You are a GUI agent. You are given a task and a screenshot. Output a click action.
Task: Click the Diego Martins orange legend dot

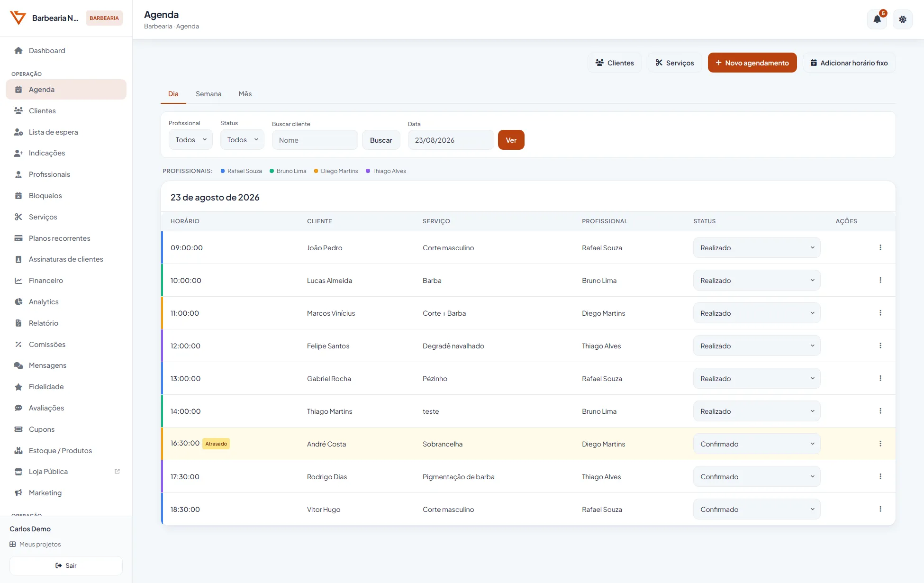tap(316, 171)
